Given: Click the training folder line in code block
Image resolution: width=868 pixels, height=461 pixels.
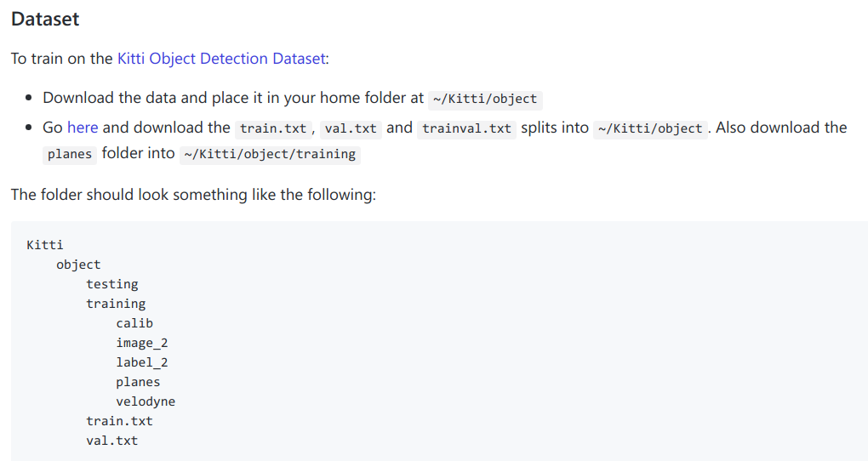Looking at the screenshot, I should pos(116,304).
